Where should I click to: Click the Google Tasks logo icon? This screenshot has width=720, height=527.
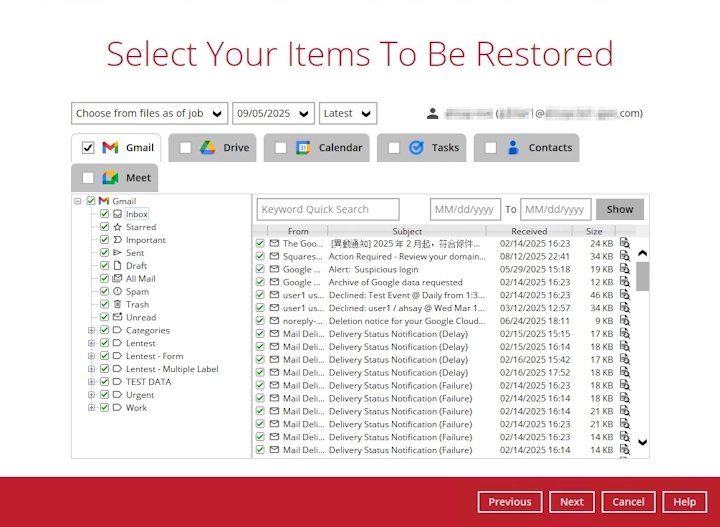coord(416,147)
